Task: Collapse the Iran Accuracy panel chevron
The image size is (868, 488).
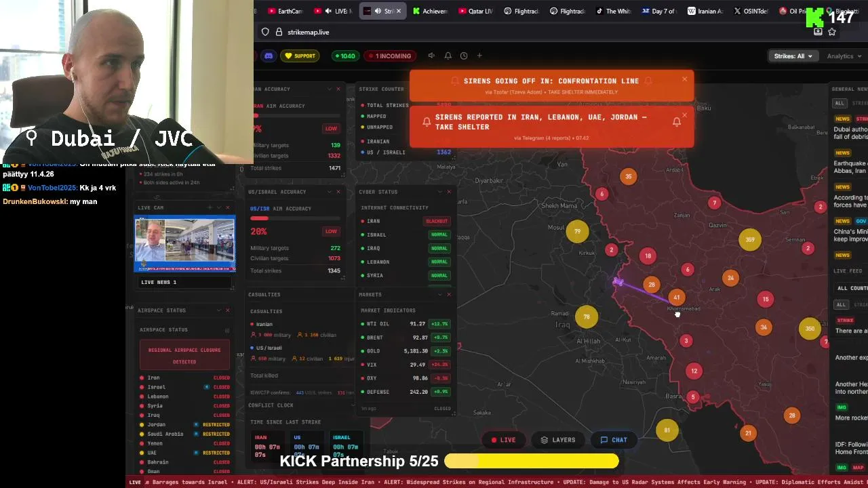Action: coord(329,89)
